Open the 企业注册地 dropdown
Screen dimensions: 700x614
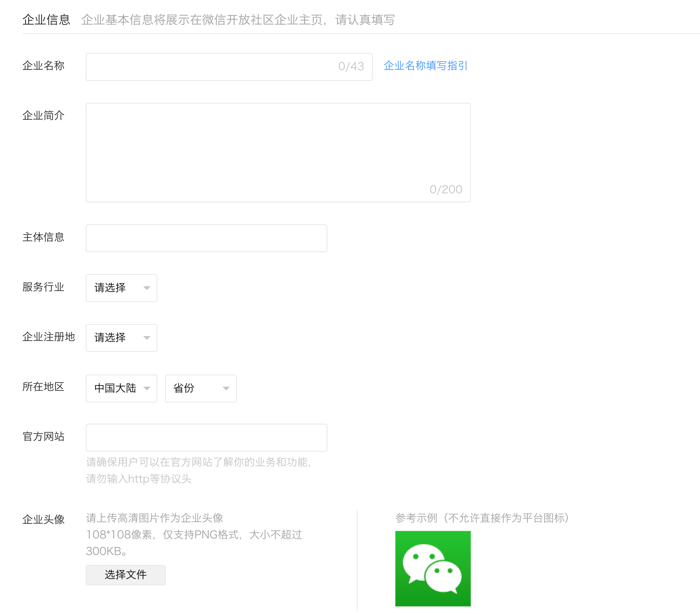pos(121,338)
